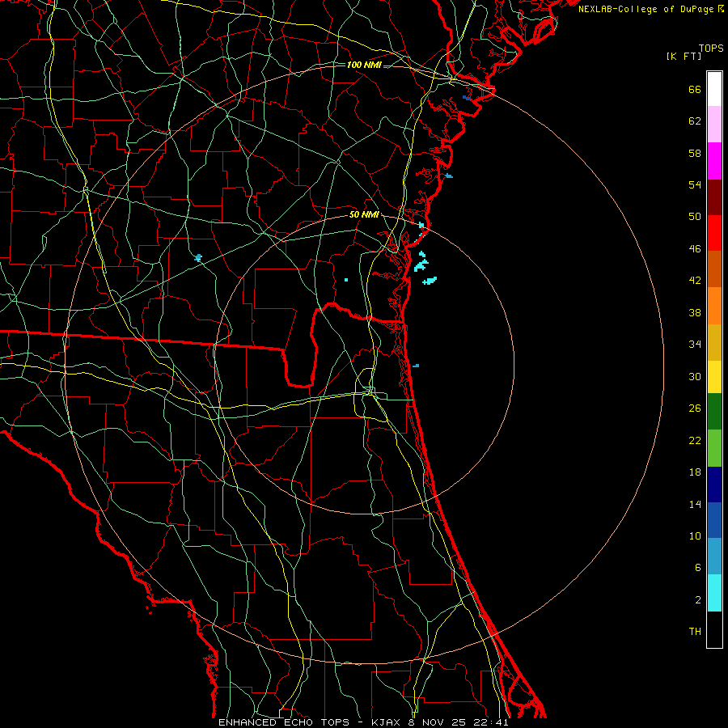This screenshot has height=728, width=728.
Task: Click the black threshold swatch beside TH
Action: (x=714, y=629)
